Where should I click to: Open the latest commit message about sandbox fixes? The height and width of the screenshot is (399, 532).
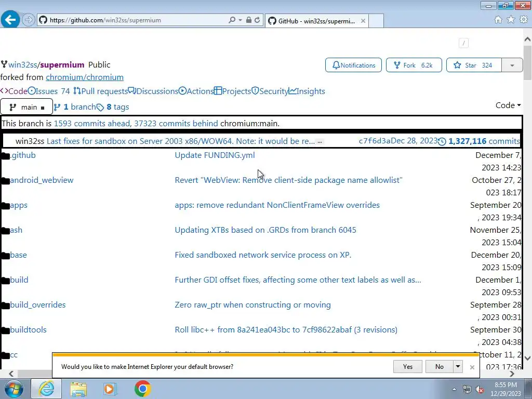180,141
